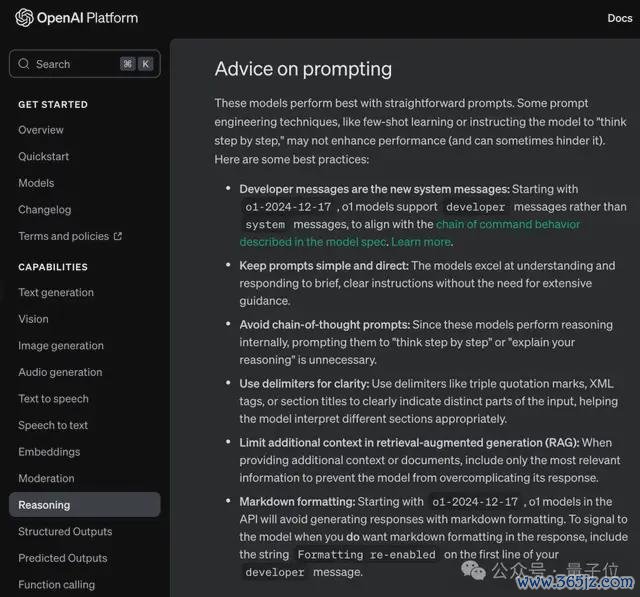Click the OpenAI logo icon
640x597 pixels.
tap(24, 18)
